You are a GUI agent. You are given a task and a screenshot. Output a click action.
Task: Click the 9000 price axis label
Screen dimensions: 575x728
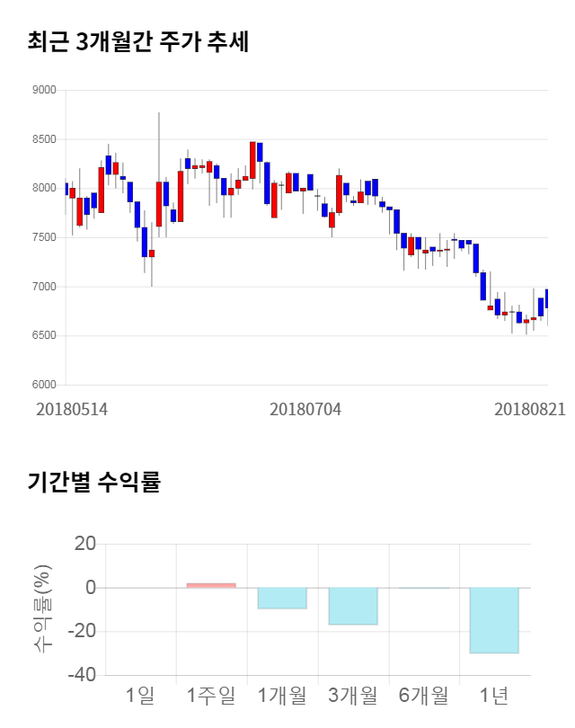(x=43, y=90)
